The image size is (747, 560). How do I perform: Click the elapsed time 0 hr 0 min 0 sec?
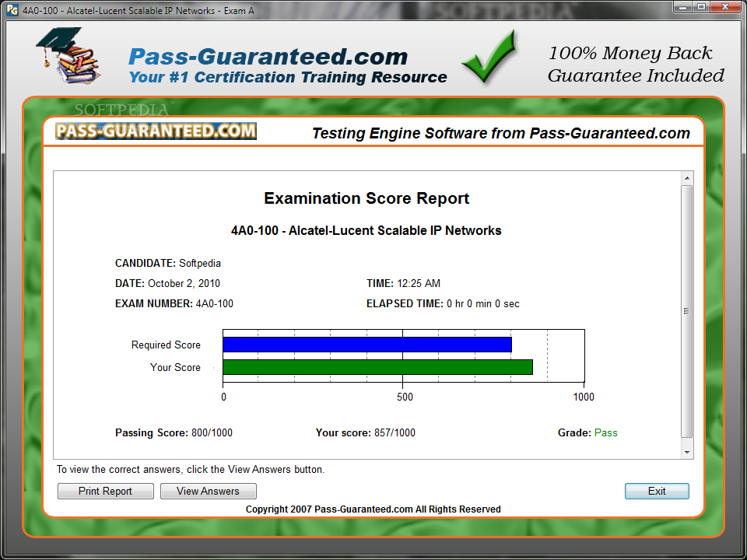click(x=483, y=304)
